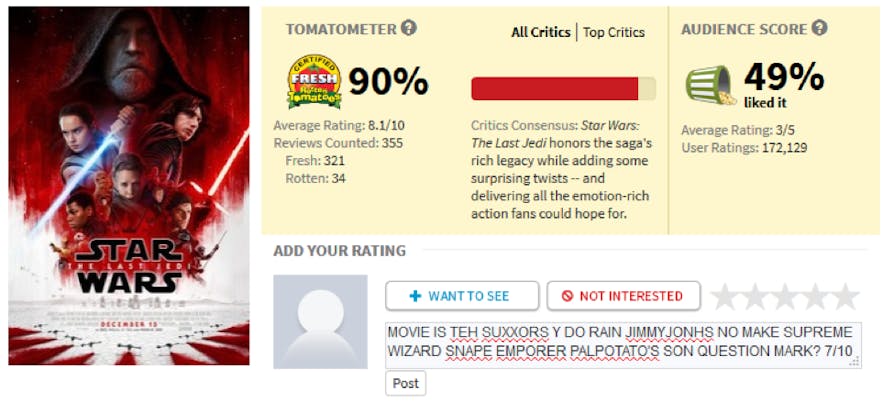Switch to the Top Critics tab
The image size is (894, 402).
coord(614,32)
